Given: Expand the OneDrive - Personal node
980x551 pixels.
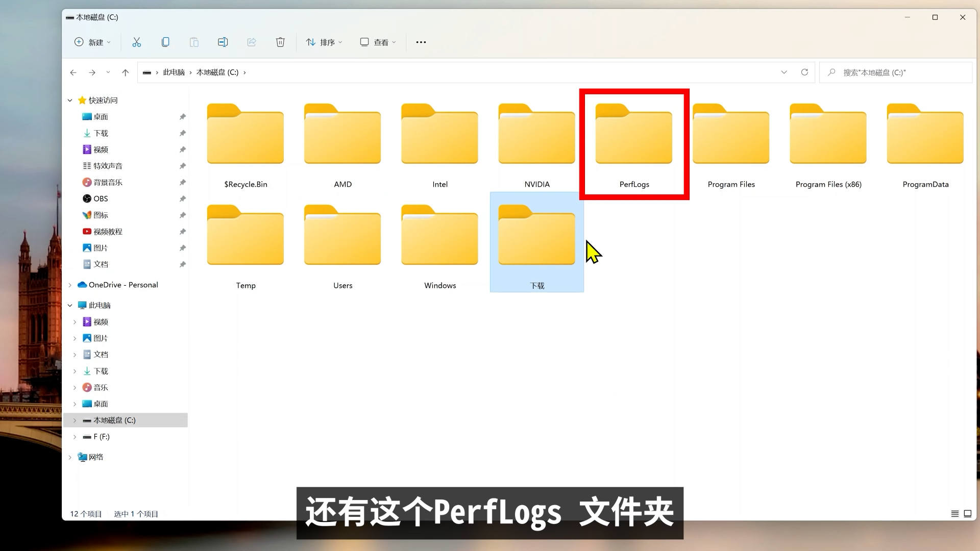Looking at the screenshot, I should (70, 284).
